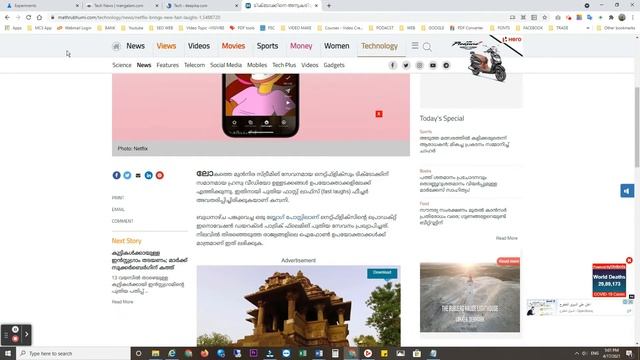Open the Money section

(x=301, y=46)
